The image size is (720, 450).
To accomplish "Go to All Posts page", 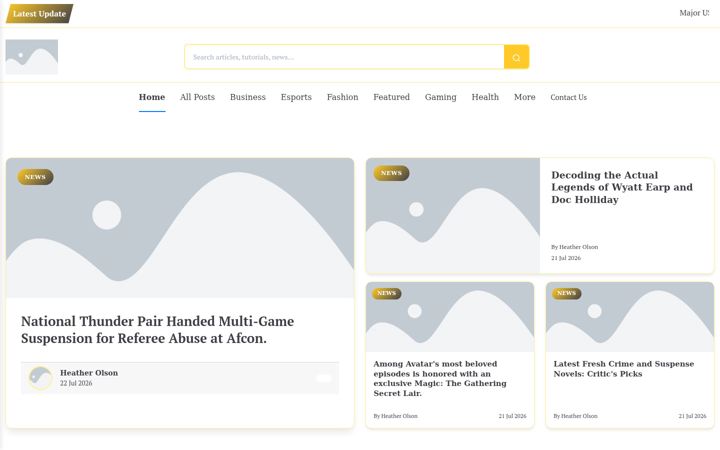I will (x=197, y=97).
